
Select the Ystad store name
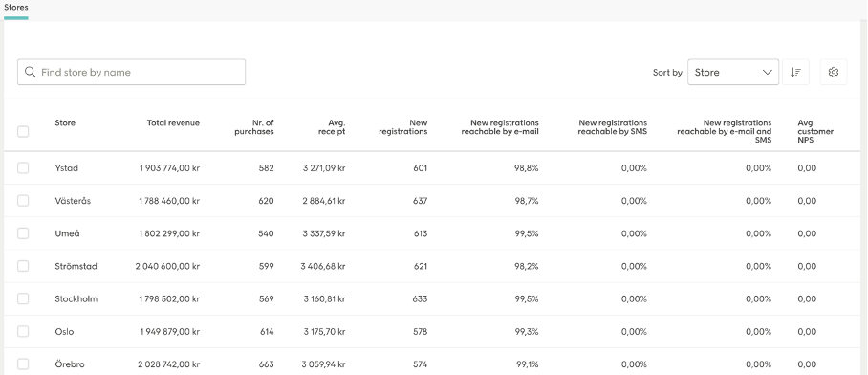pos(66,167)
